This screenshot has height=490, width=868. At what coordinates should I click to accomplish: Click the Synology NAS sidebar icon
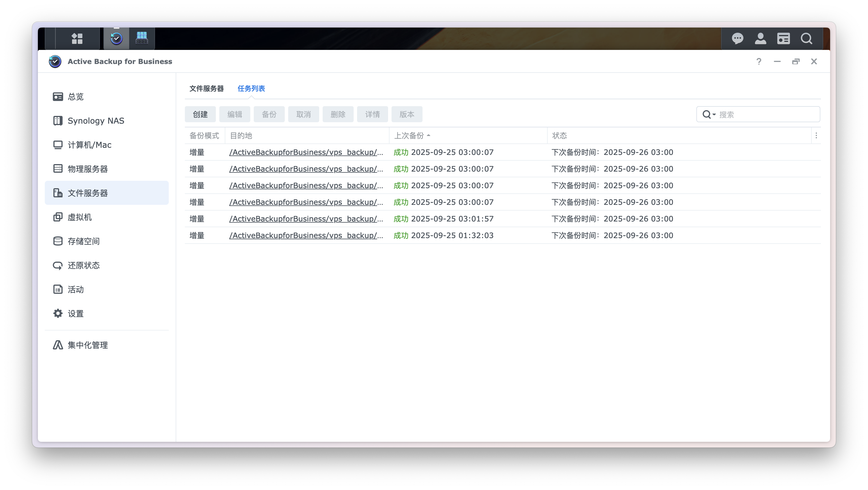tap(58, 120)
